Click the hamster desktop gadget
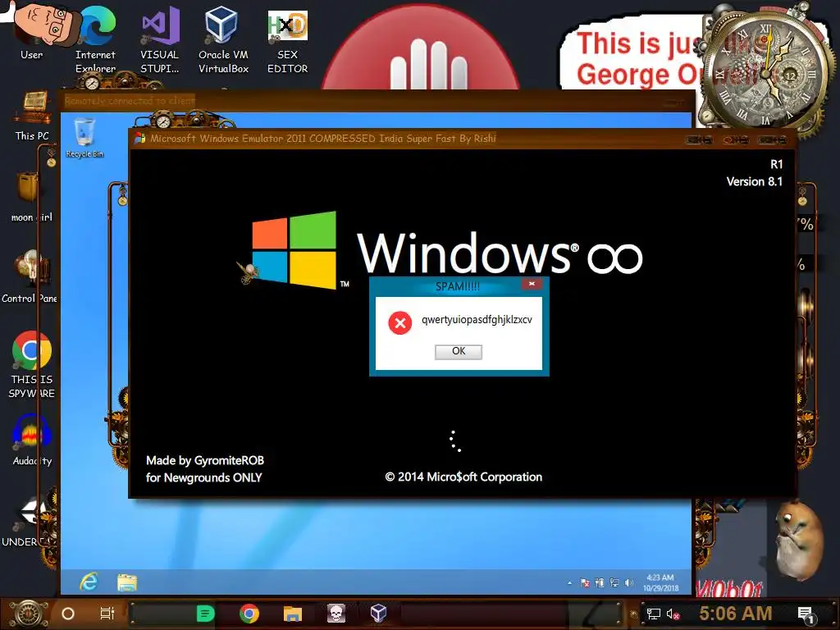The image size is (840, 630). pos(800,540)
